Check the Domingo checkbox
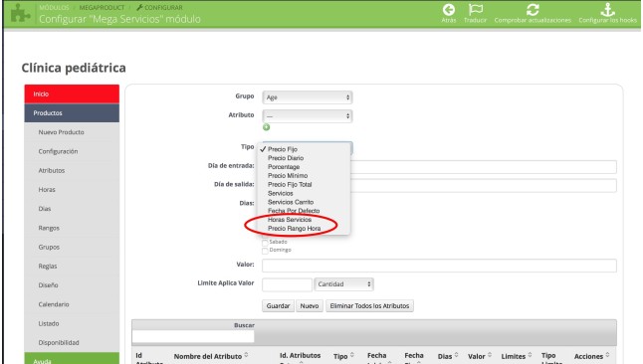 click(x=265, y=251)
